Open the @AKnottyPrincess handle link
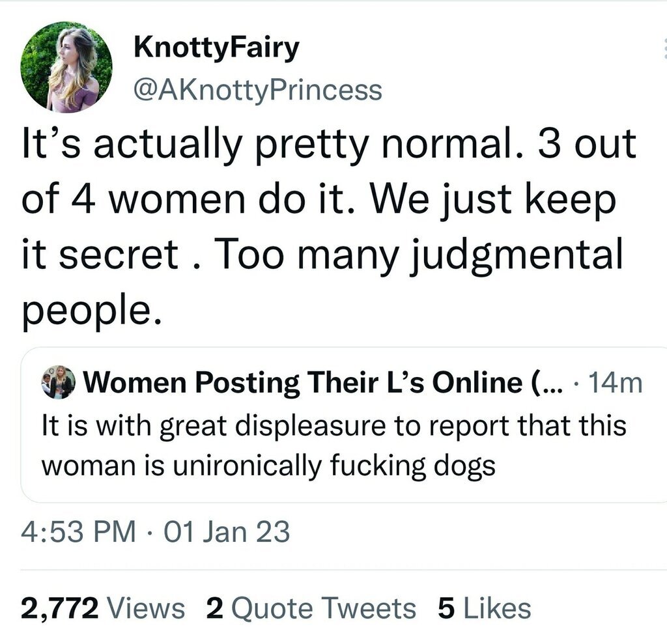The width and height of the screenshot is (667, 644). [x=257, y=90]
